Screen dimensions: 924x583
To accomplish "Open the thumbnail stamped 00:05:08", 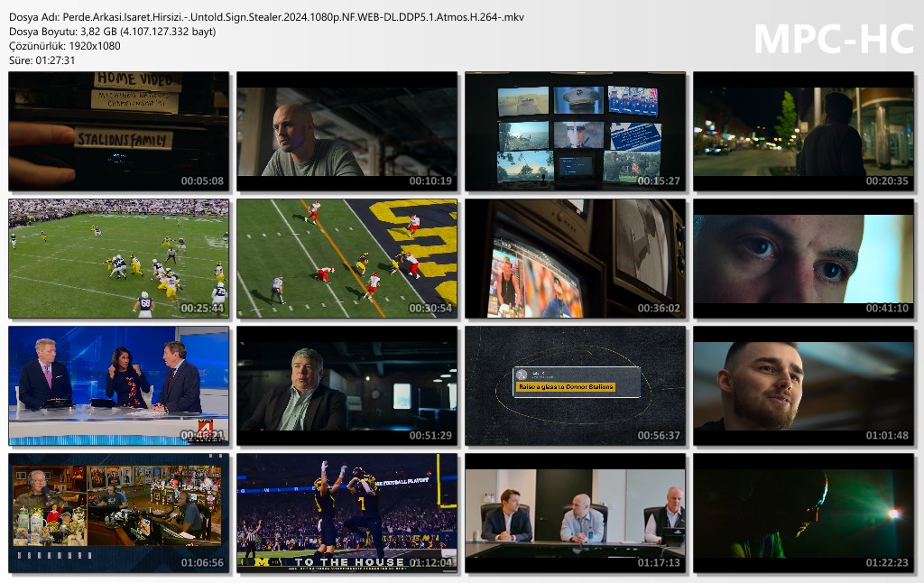I will pyautogui.click(x=118, y=132).
